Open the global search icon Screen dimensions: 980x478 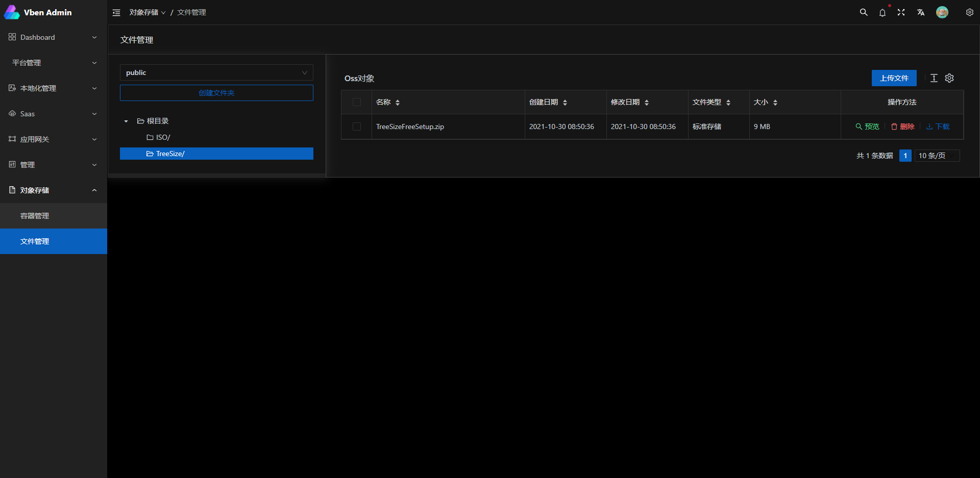click(864, 12)
